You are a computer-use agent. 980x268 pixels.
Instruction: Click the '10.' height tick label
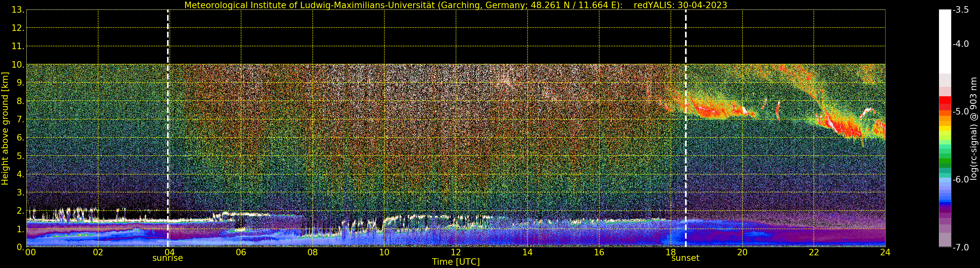(18, 65)
